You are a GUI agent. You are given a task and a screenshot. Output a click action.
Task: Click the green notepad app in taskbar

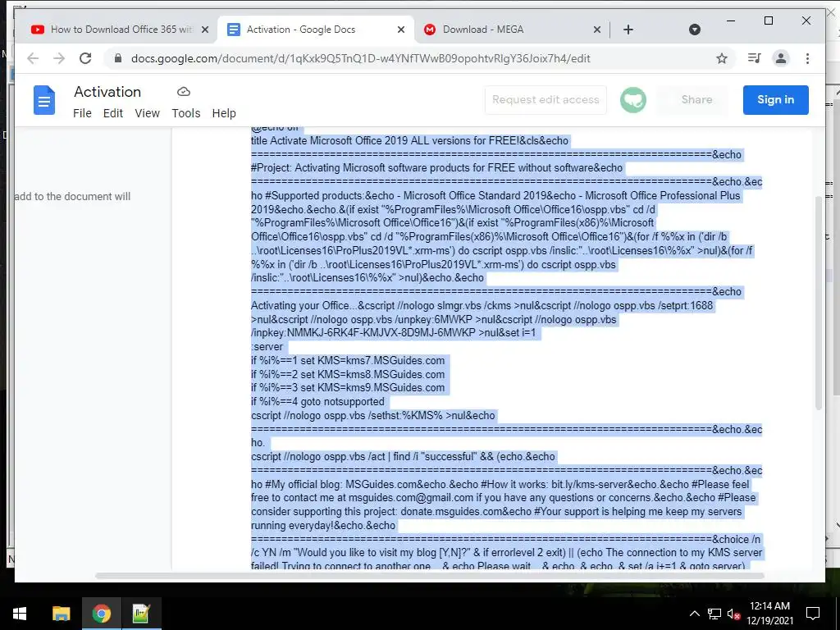tap(141, 614)
